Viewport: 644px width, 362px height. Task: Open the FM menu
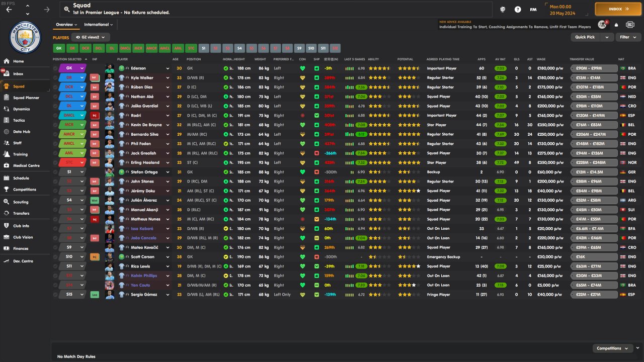click(x=533, y=9)
